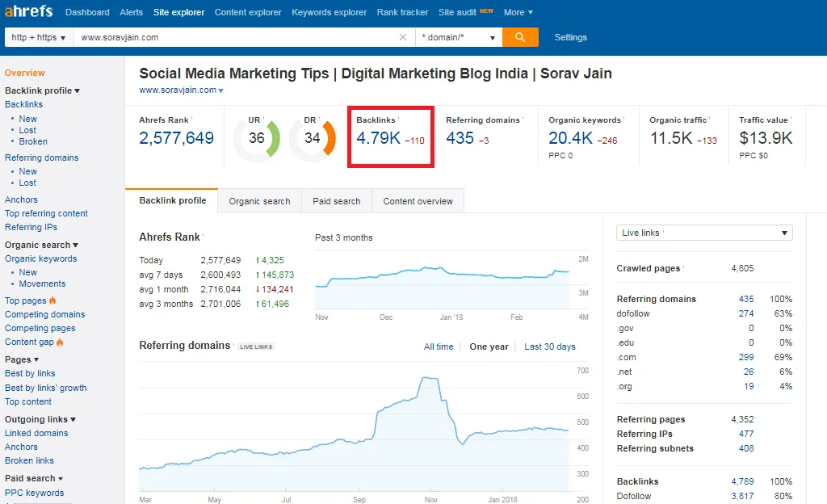Click the UR score donut chart

(257, 139)
